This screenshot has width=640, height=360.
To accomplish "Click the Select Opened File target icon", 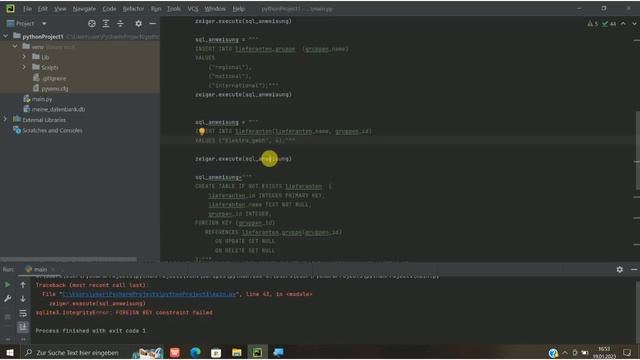I will (x=92, y=24).
